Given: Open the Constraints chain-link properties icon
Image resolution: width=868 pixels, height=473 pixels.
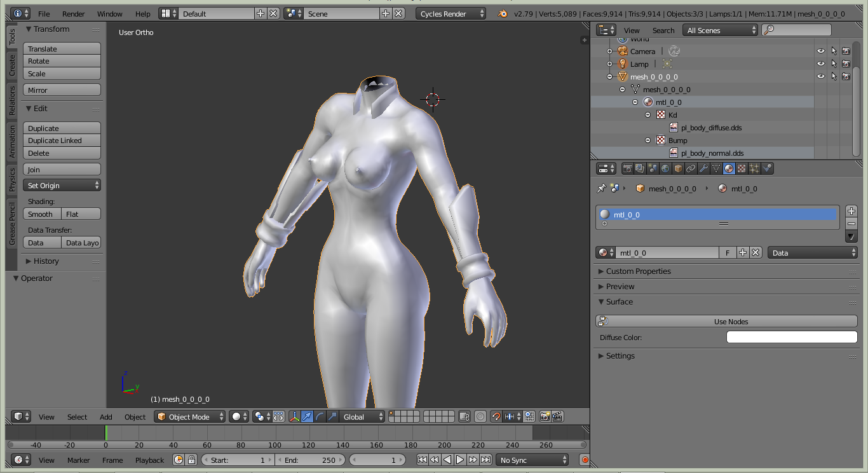Looking at the screenshot, I should 691,168.
